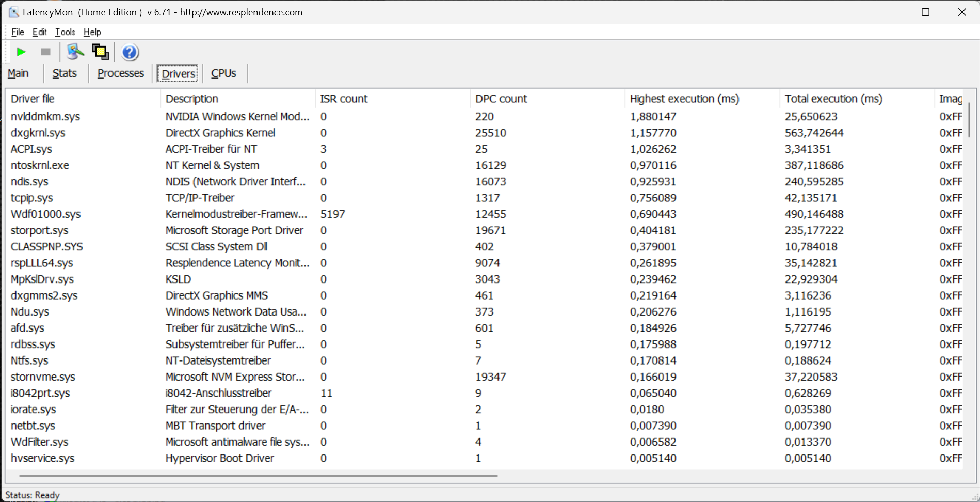
Task: Select the ntoskrnl.exe driver row
Action: pyautogui.click(x=484, y=165)
